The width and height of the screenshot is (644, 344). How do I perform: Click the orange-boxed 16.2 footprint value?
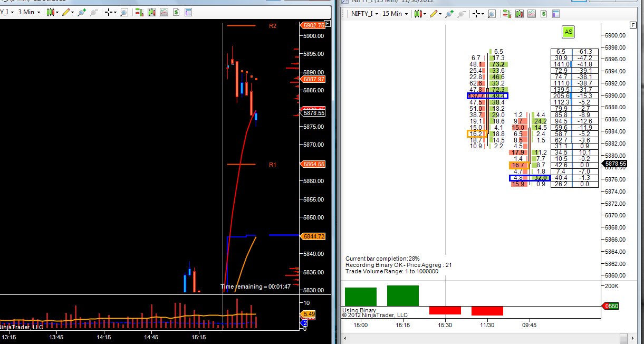coord(475,134)
